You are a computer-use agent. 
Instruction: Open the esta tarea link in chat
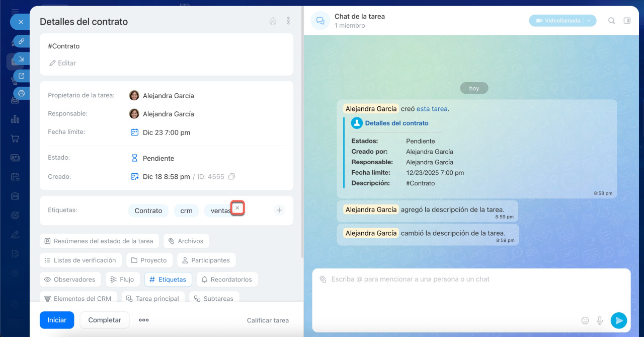432,109
